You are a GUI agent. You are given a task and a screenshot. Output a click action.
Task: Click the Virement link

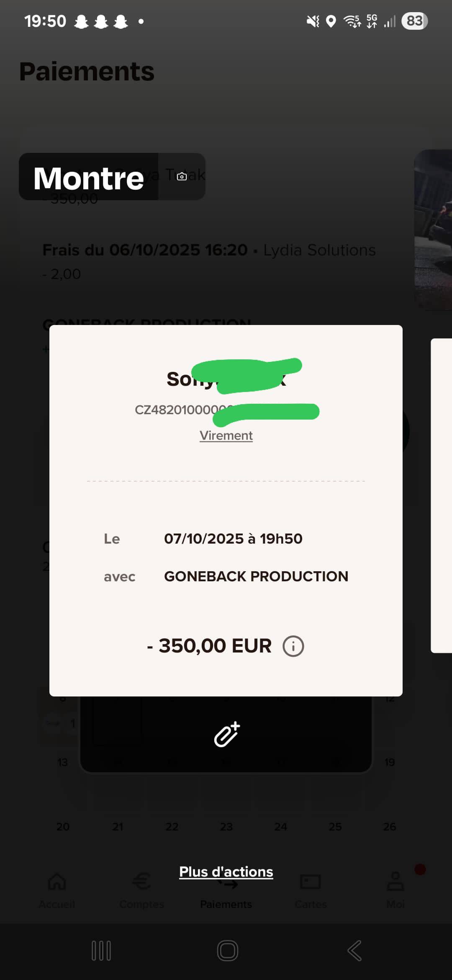226,436
